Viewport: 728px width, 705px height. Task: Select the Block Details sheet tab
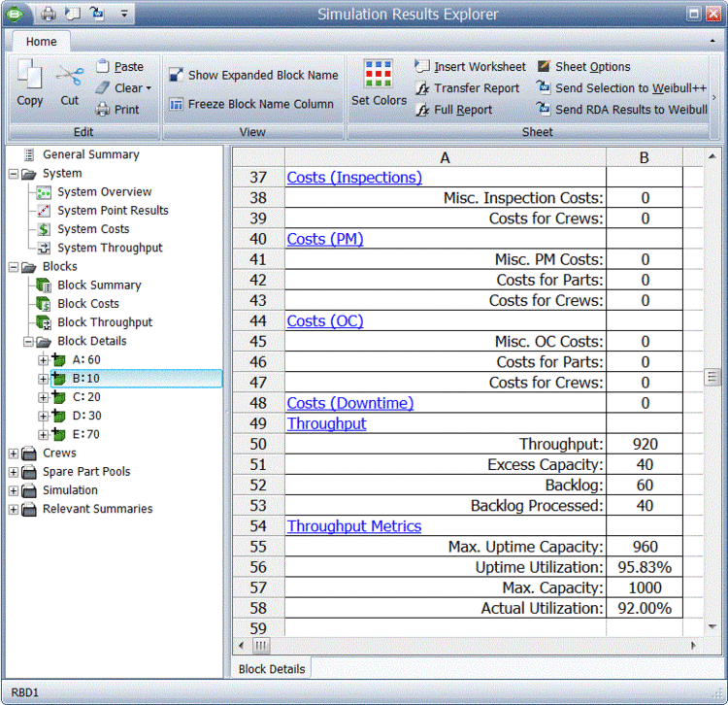[x=272, y=669]
